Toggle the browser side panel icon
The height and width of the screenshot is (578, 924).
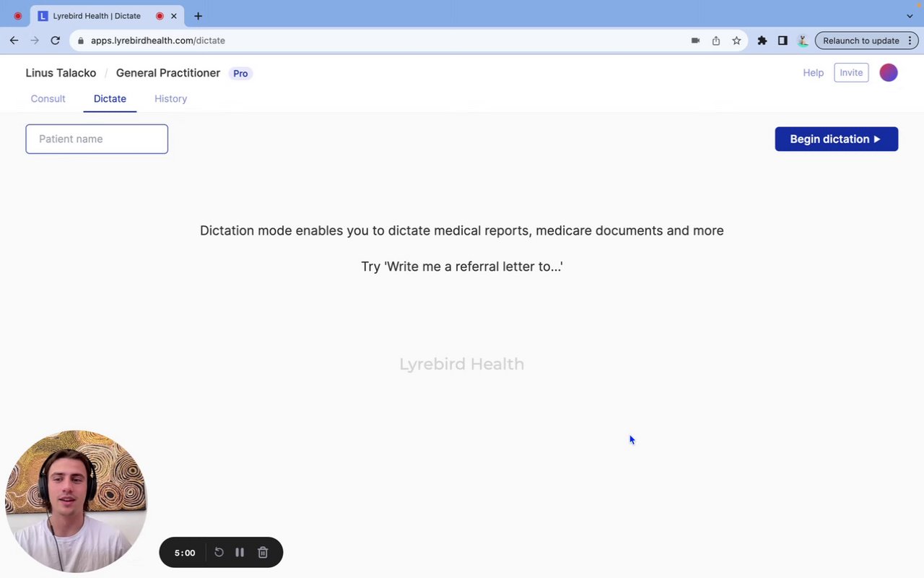(783, 40)
